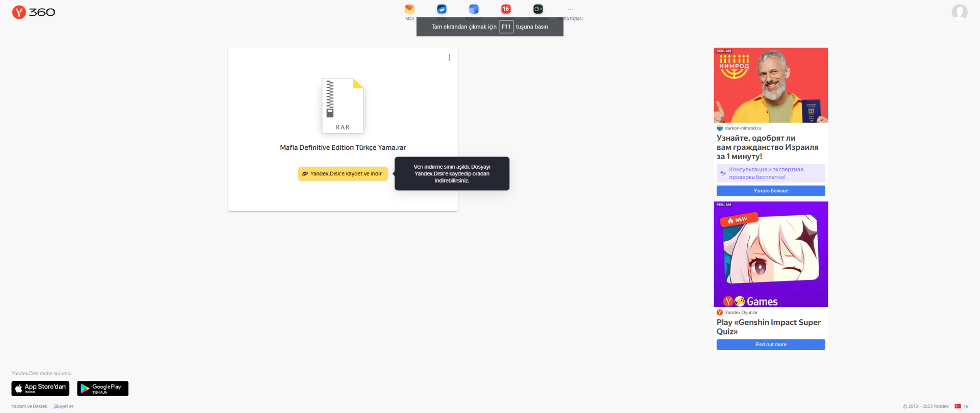Open the Nimrod citizenship ad image

point(771,85)
